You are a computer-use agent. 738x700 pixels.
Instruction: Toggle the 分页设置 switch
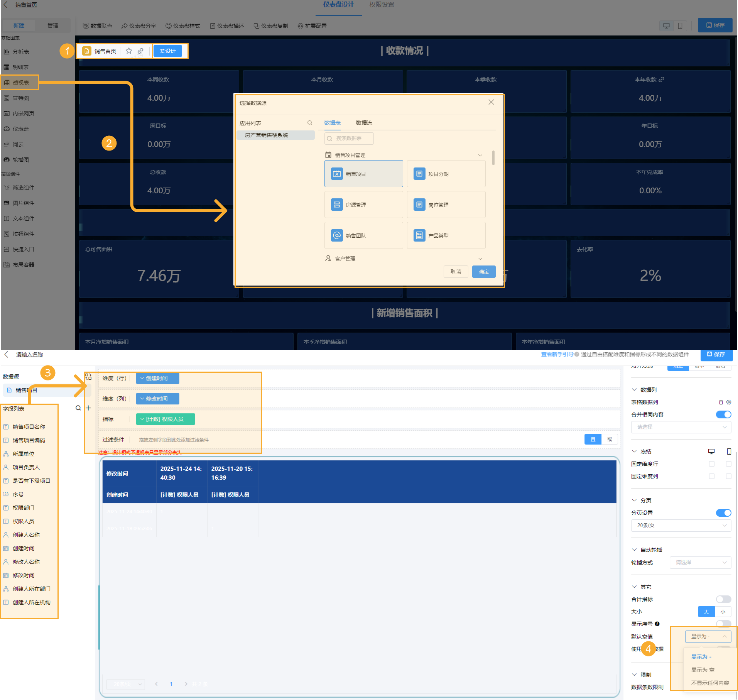(723, 513)
